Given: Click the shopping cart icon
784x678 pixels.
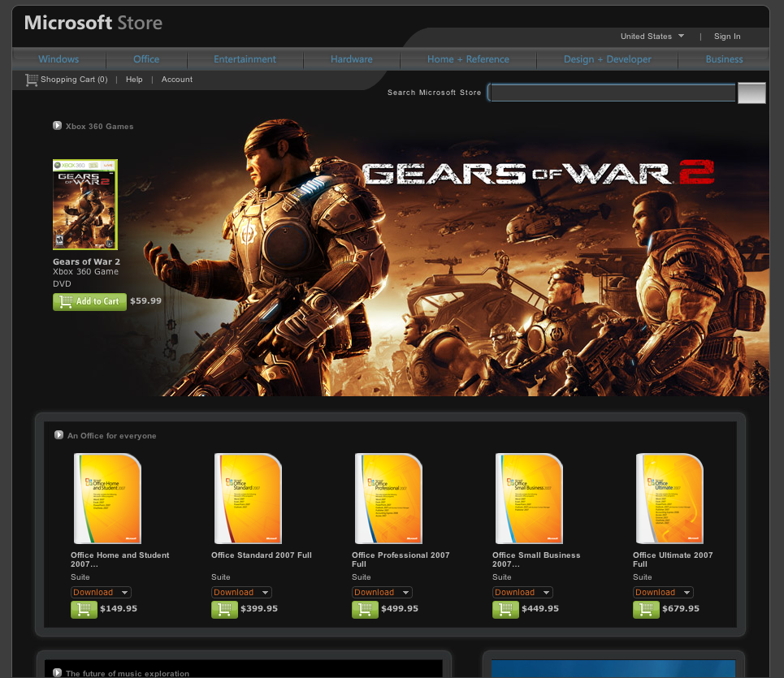Looking at the screenshot, I should pos(32,80).
